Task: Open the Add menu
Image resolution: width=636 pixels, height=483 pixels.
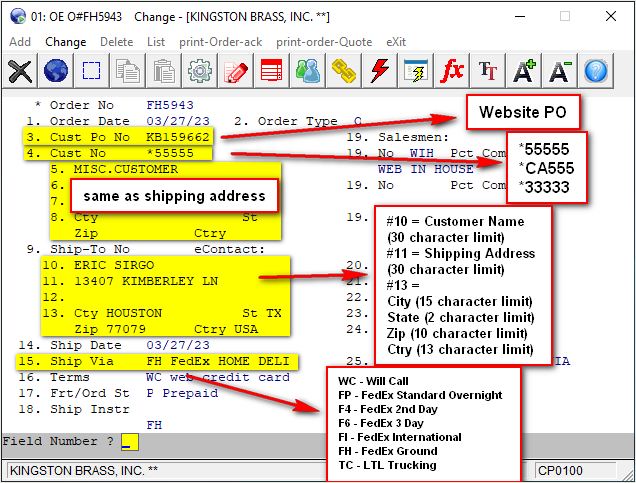Action: 20,42
